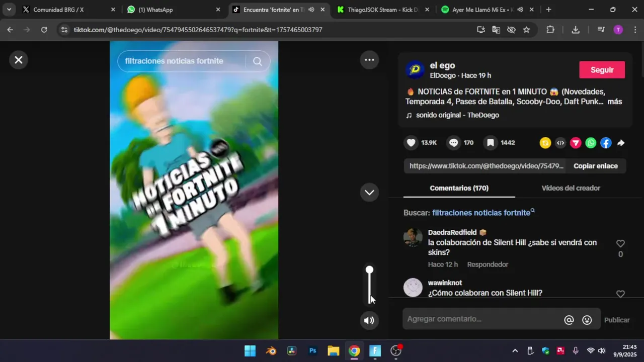
Task: Open a new Chrome tab
Action: tap(548, 10)
